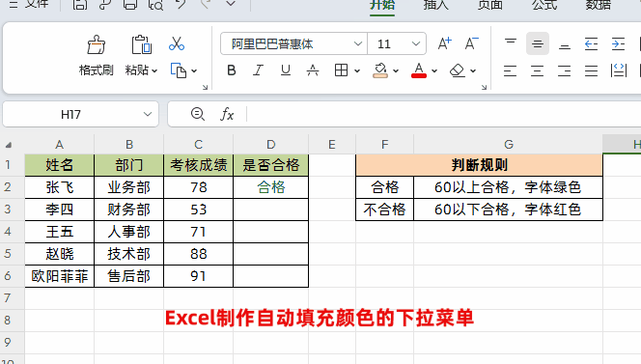641x364 pixels.
Task: Click cell containing 欧阳菲菲
Action: [59, 276]
